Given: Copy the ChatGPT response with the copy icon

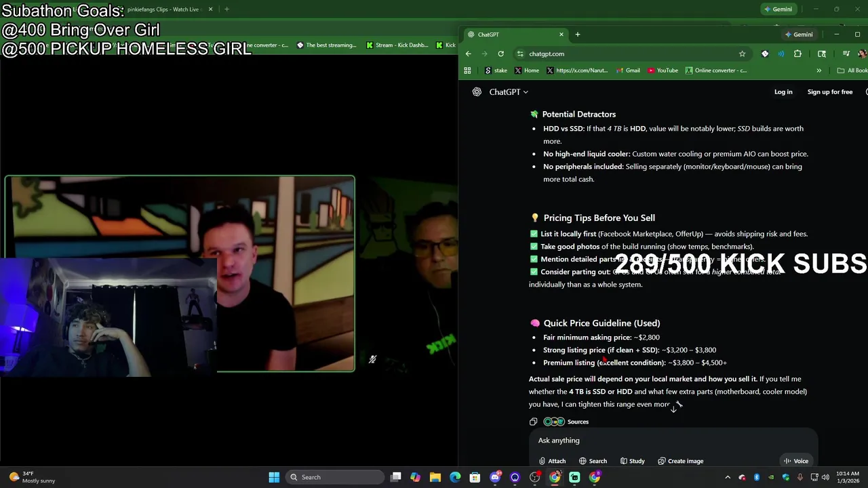Looking at the screenshot, I should click(x=533, y=422).
